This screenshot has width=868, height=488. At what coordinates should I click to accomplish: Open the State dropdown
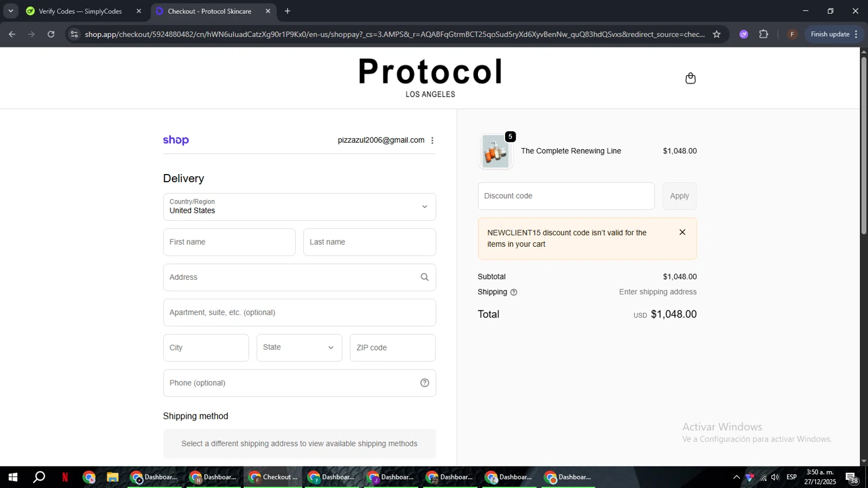pyautogui.click(x=299, y=347)
